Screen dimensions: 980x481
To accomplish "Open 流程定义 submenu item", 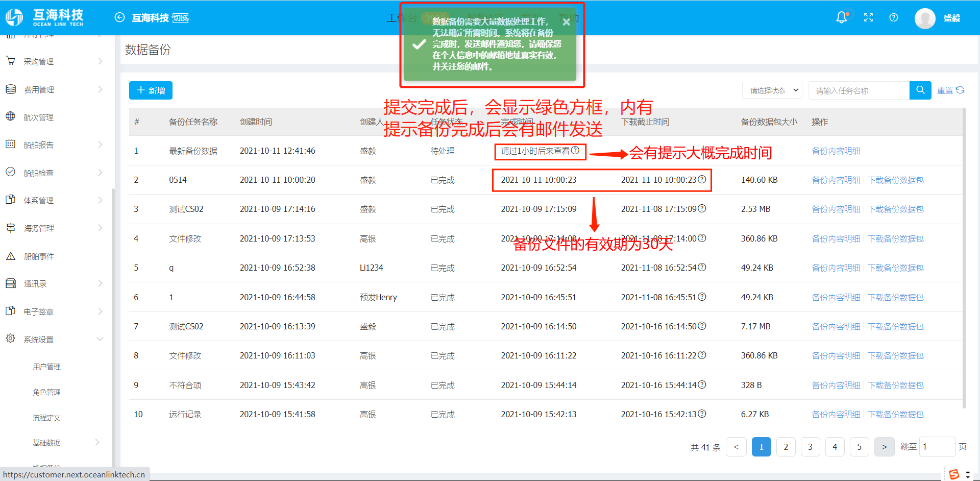I will click(x=46, y=418).
